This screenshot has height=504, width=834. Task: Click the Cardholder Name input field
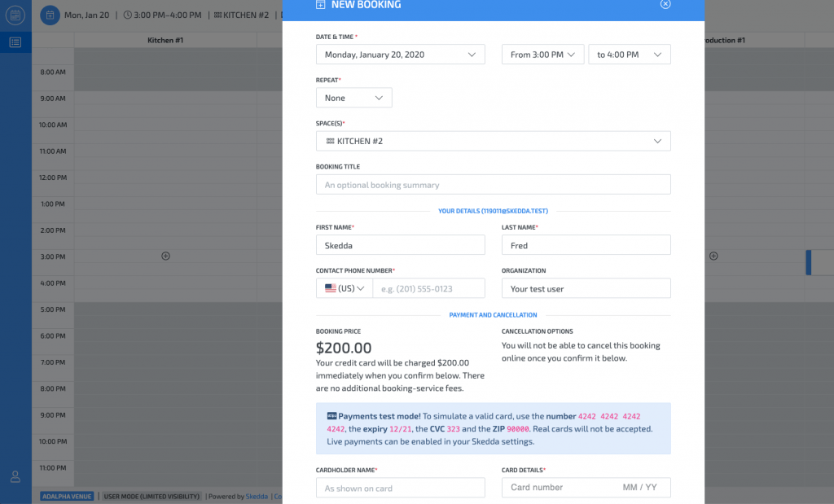click(x=400, y=488)
